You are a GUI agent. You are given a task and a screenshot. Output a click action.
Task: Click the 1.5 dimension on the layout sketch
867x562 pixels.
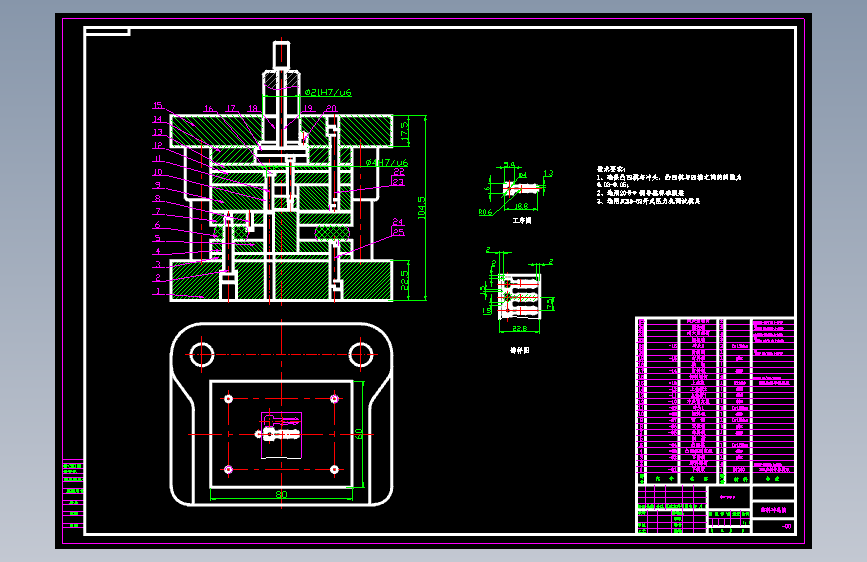click(487, 311)
